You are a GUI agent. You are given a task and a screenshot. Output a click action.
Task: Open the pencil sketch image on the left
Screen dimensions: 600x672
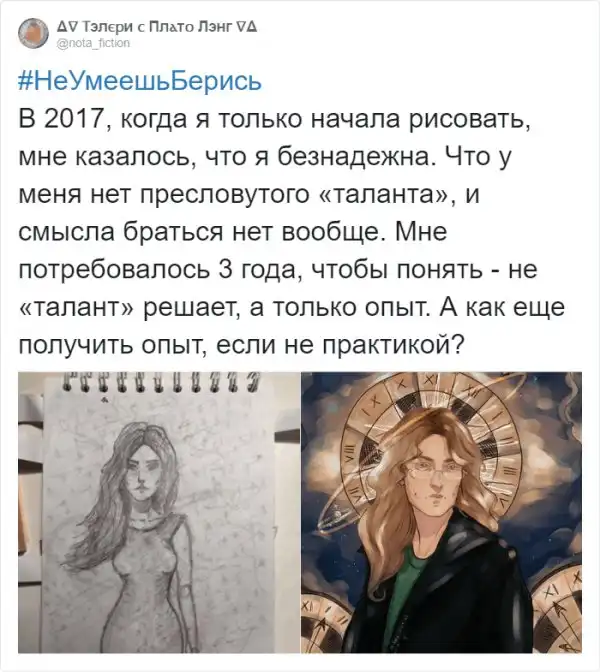(159, 513)
